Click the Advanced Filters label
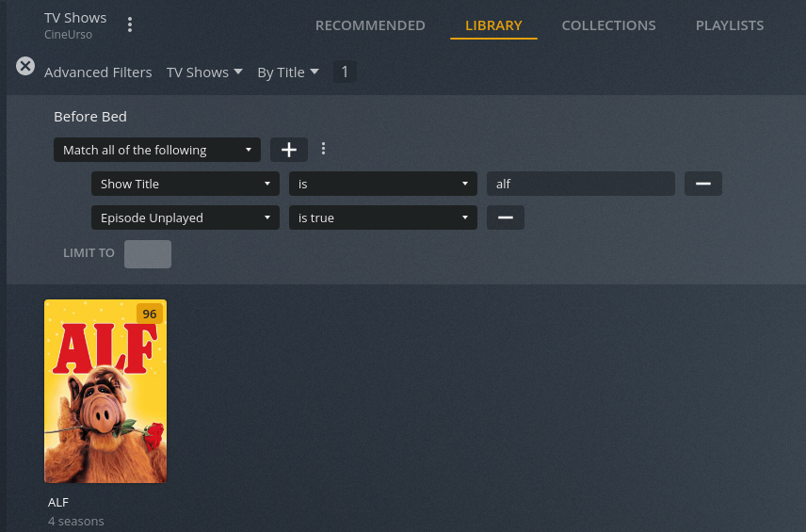Image resolution: width=806 pixels, height=532 pixels. (x=98, y=72)
